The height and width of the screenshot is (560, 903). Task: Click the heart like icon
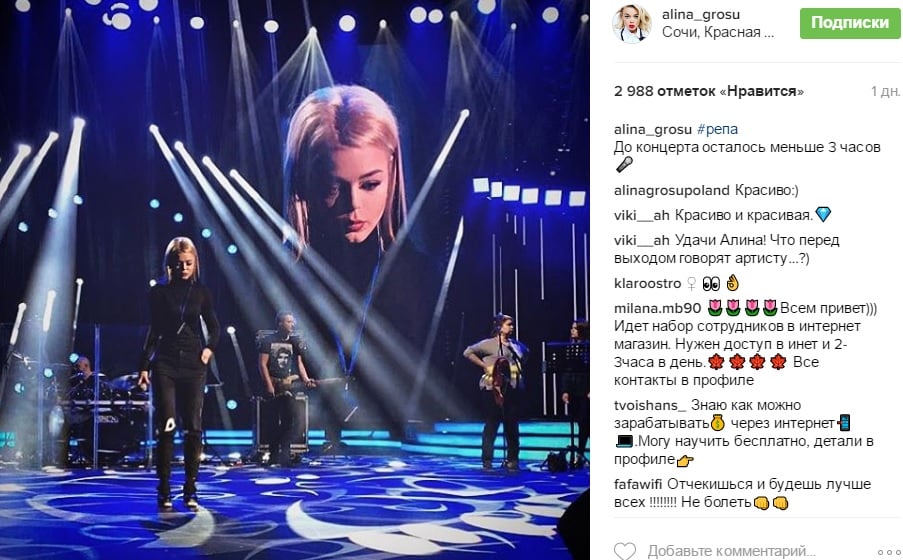tap(625, 551)
